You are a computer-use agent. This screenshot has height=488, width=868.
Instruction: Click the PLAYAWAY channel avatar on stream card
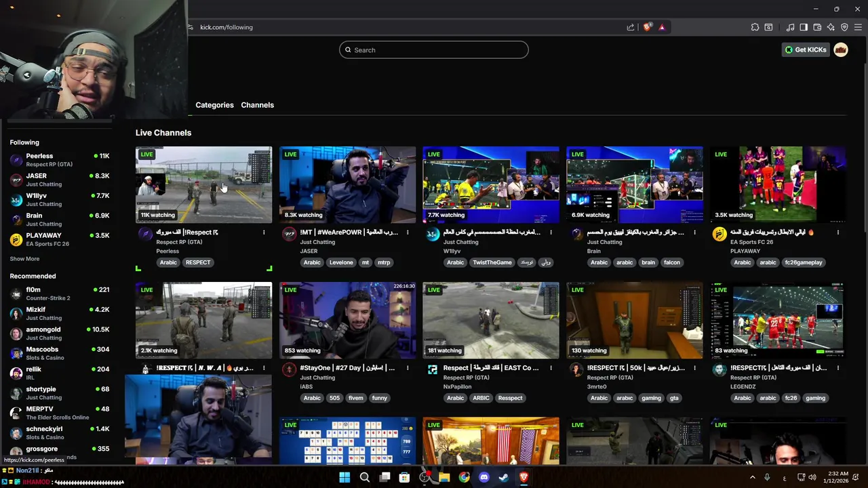(719, 234)
